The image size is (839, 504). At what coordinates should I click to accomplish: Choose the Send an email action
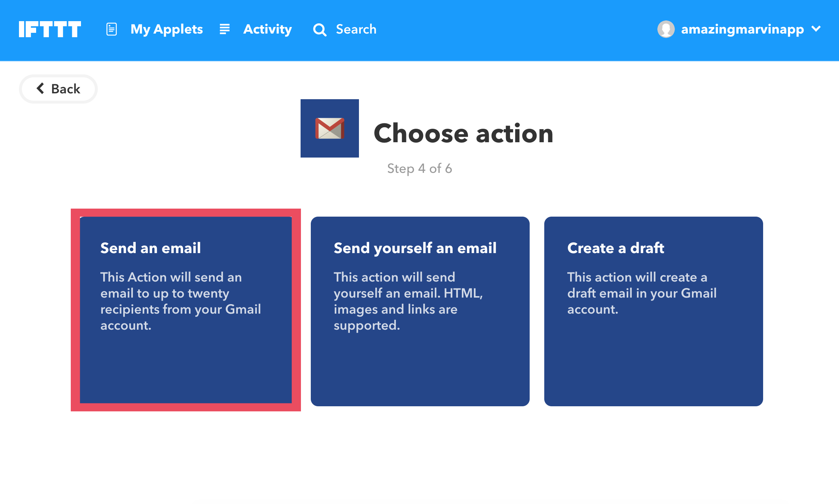pyautogui.click(x=186, y=310)
